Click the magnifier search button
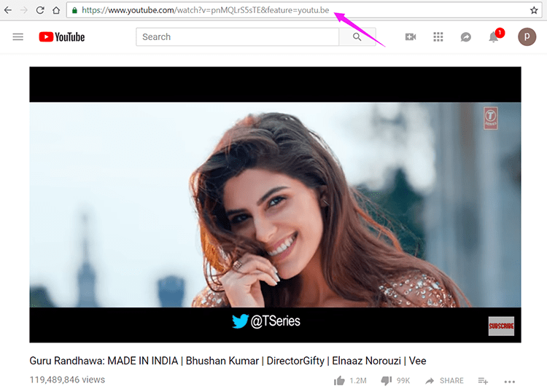The image size is (547, 392). click(x=357, y=37)
